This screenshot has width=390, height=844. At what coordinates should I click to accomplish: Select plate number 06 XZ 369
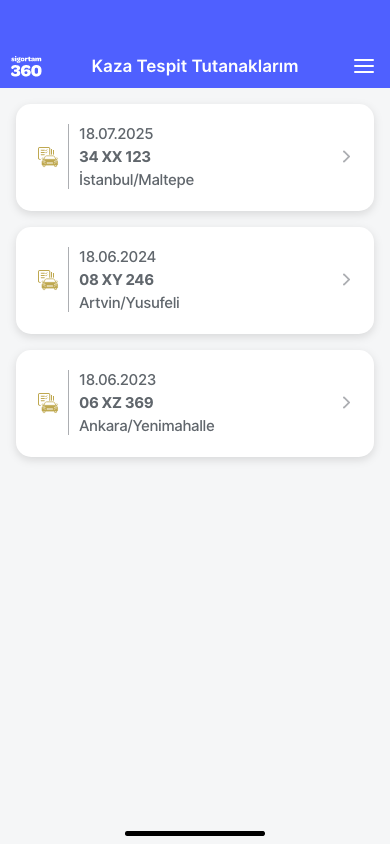tap(116, 403)
